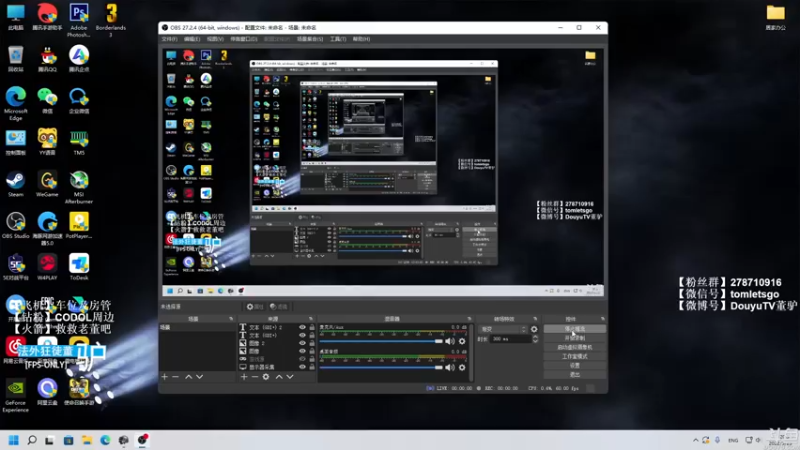Open Microsoft Edge desktop shortcut
The height and width of the screenshot is (450, 800).
pyautogui.click(x=15, y=104)
